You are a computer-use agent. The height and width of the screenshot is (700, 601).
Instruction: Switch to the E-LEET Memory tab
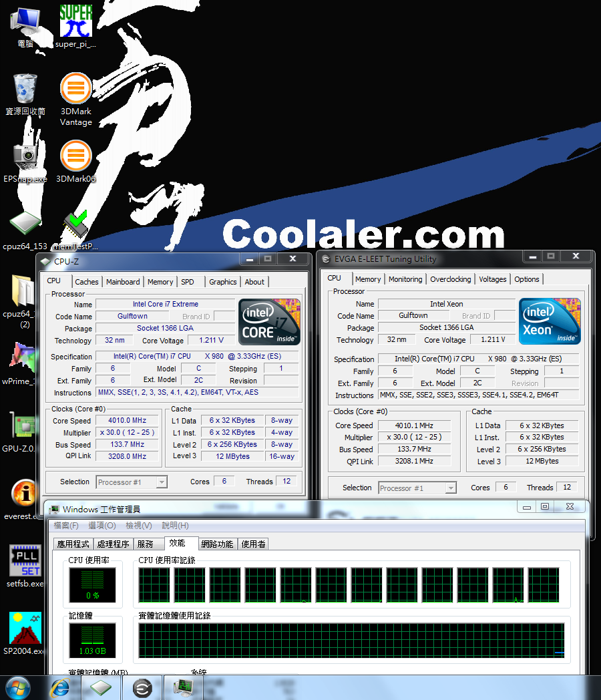[368, 279]
